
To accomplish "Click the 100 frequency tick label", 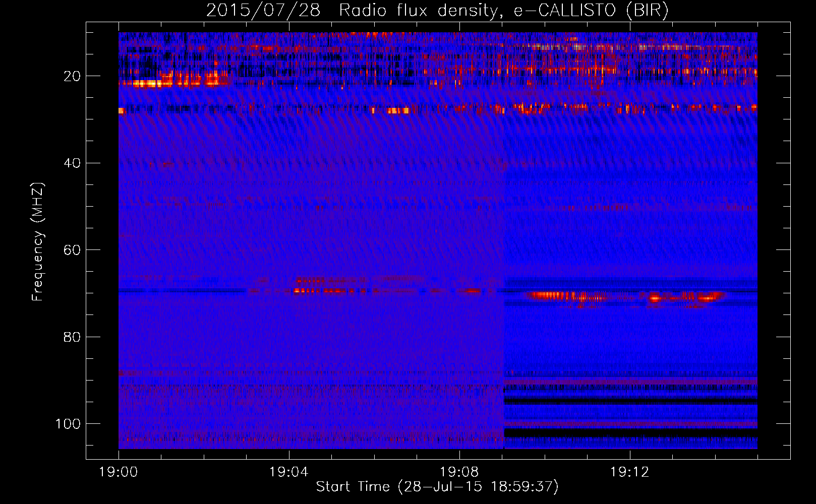I will [x=68, y=424].
